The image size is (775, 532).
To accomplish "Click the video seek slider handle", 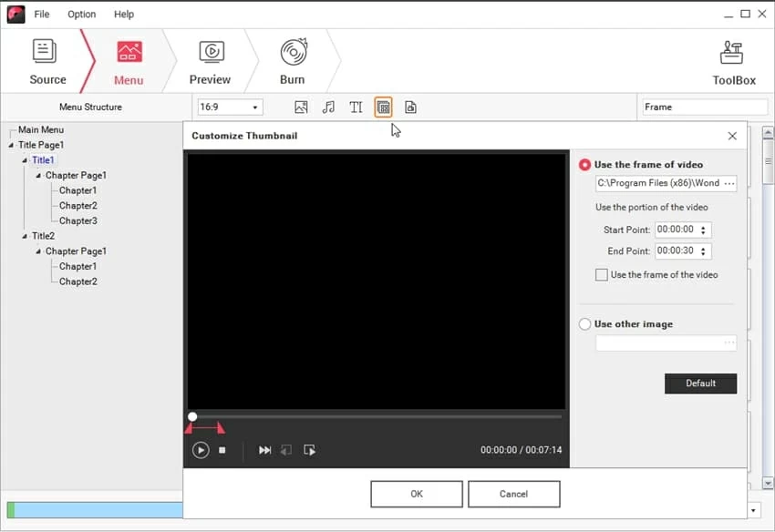I will pos(192,416).
